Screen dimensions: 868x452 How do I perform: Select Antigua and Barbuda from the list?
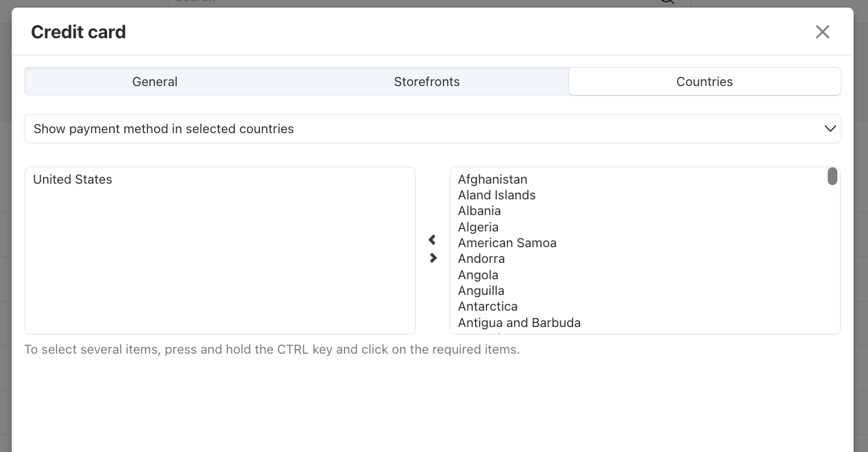point(519,322)
